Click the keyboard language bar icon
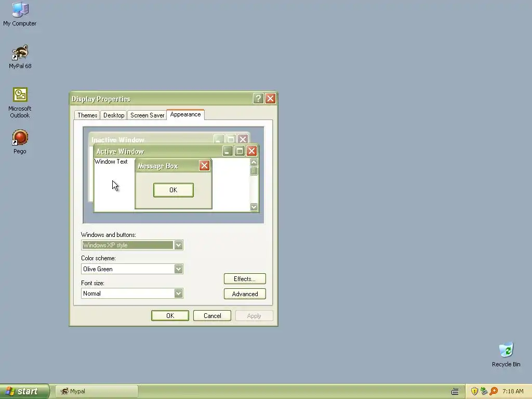 click(x=455, y=392)
